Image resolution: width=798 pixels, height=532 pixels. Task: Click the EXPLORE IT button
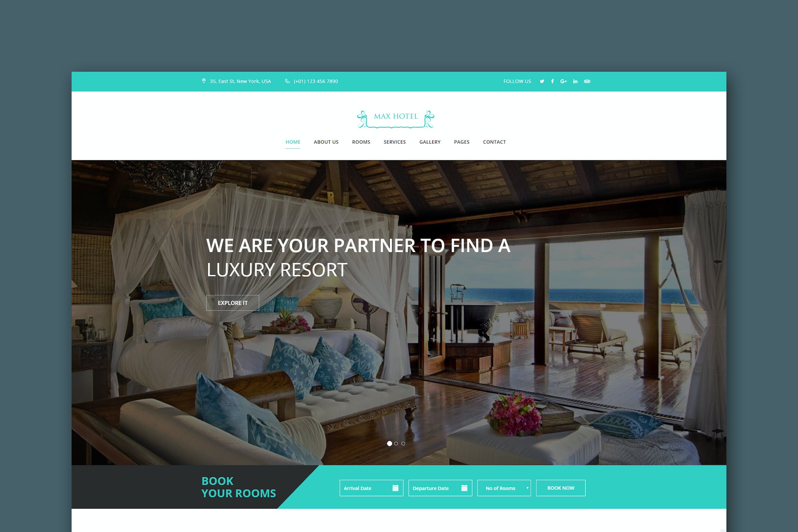233,303
